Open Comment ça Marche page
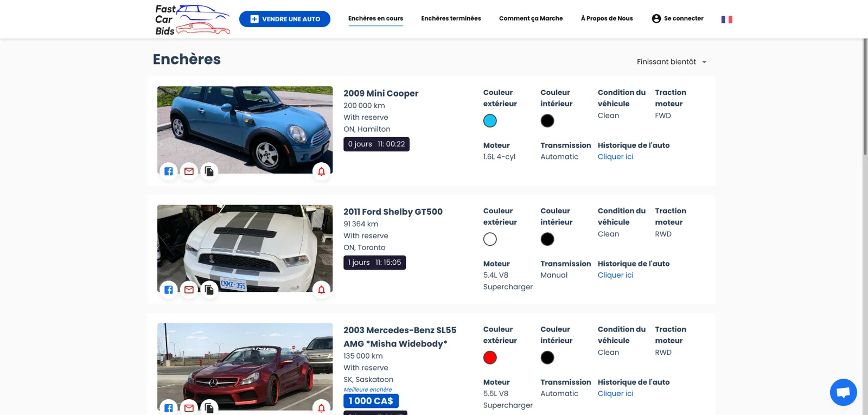Screen dimensions: 868x415 click(531, 18)
